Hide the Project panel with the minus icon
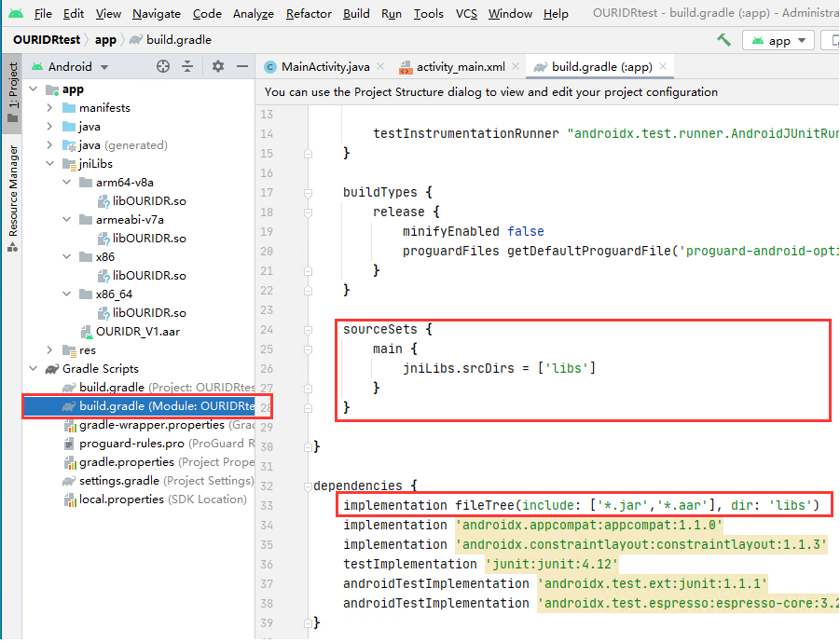This screenshot has height=643, width=840. point(241,66)
